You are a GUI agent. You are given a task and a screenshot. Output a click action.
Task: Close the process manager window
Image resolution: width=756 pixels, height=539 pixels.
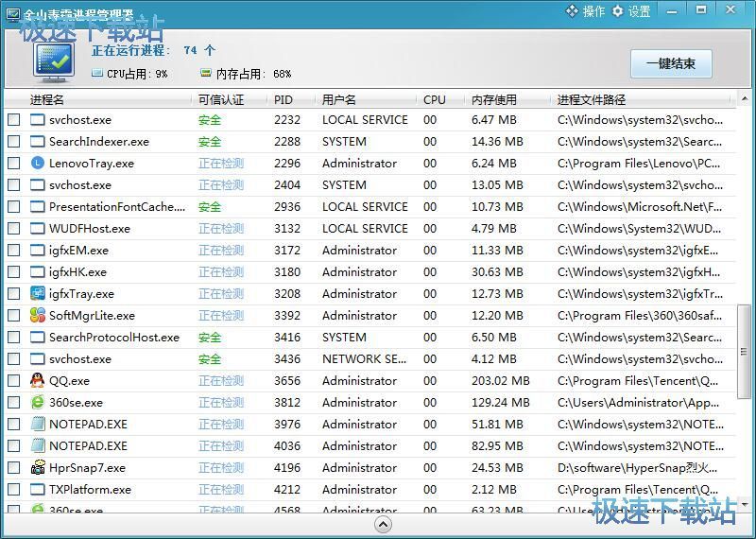[x=730, y=10]
